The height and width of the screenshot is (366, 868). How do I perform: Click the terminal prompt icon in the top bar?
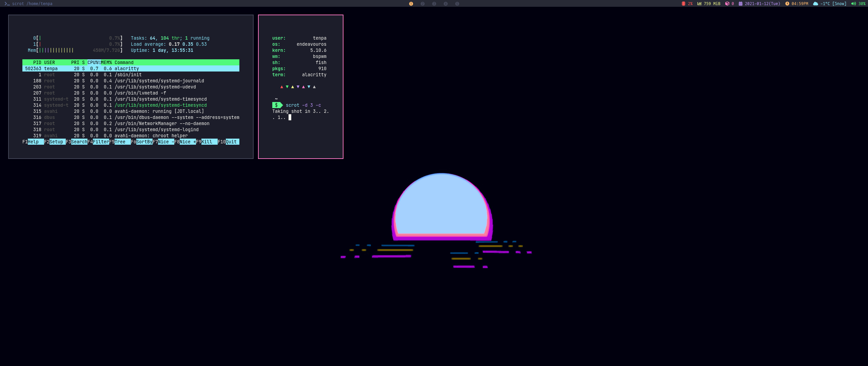coord(7,4)
